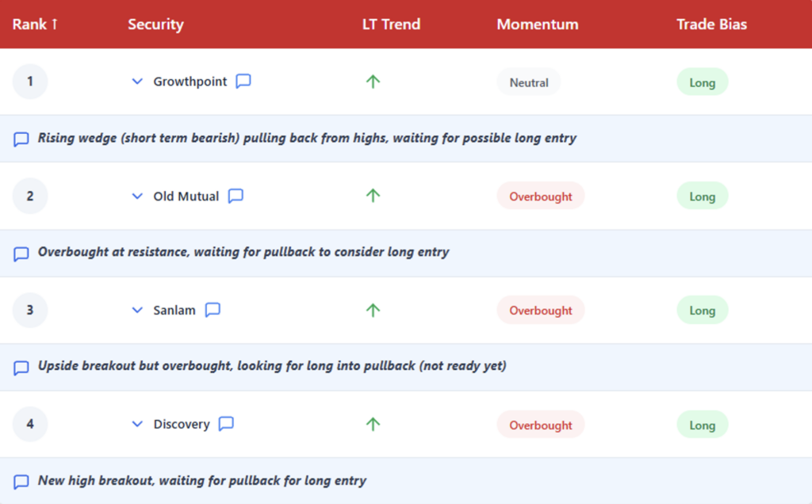Collapse the Sanlam row chevron
Viewport: 812px width, 504px height.
[x=137, y=310]
